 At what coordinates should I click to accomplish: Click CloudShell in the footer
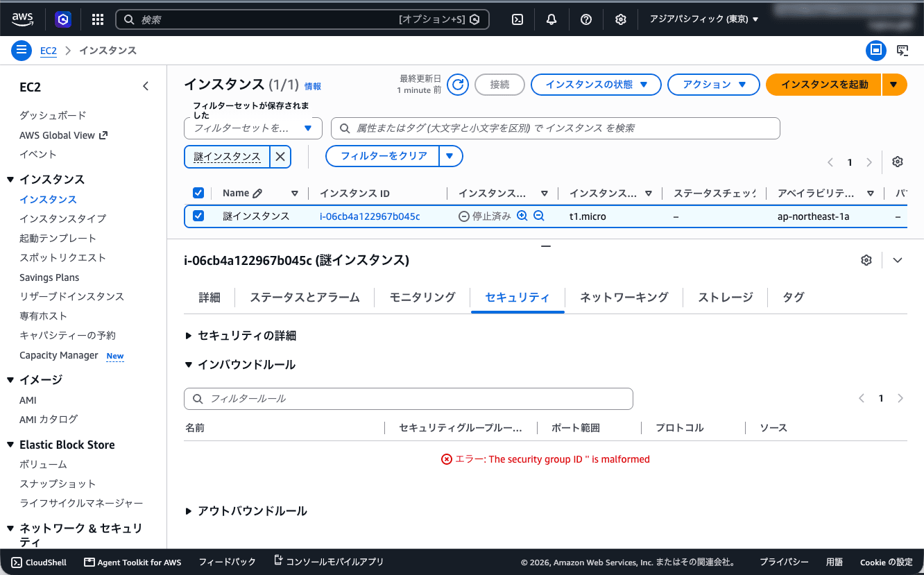pyautogui.click(x=39, y=562)
